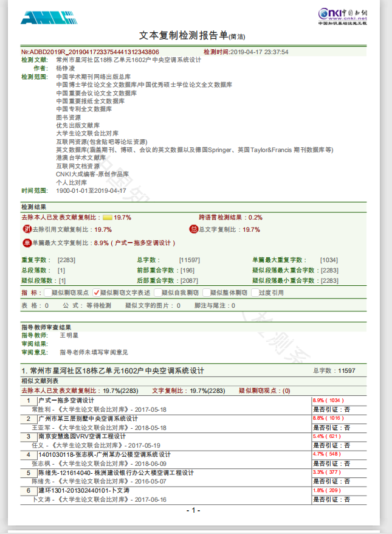Viewport: 392px width, 534px height.
Task: Open document 1401030118-张志枫-广州某办公楼空调系统设计
Action: click(x=105, y=455)
